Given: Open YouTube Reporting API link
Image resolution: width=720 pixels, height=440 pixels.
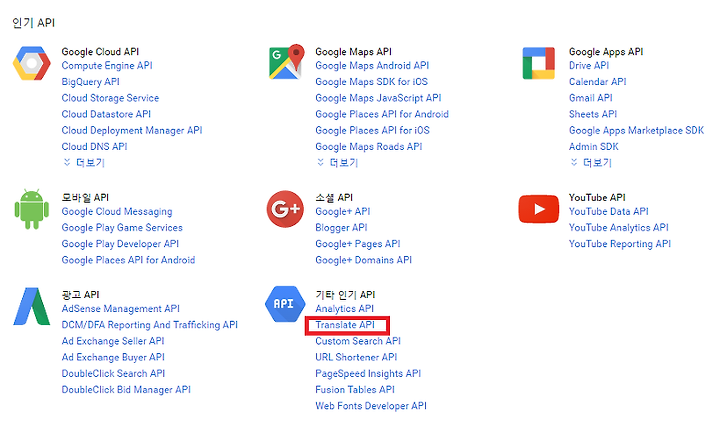Looking at the screenshot, I should click(x=620, y=244).
